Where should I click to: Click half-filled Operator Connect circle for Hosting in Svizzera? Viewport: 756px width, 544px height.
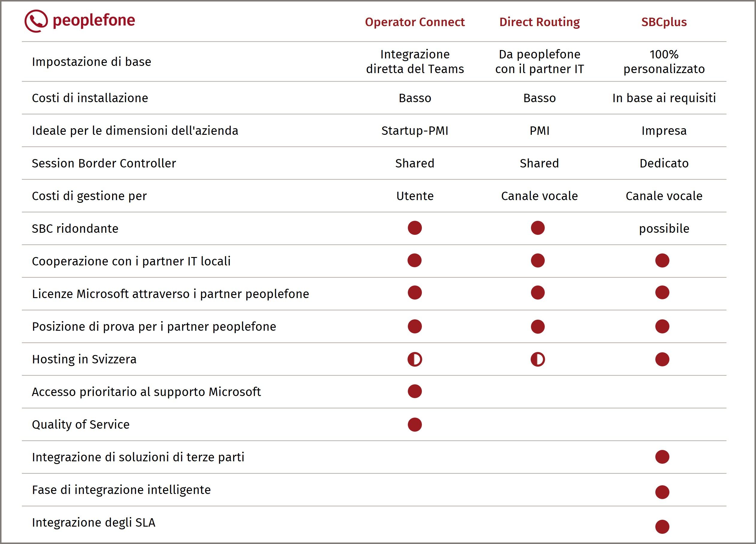coord(415,360)
